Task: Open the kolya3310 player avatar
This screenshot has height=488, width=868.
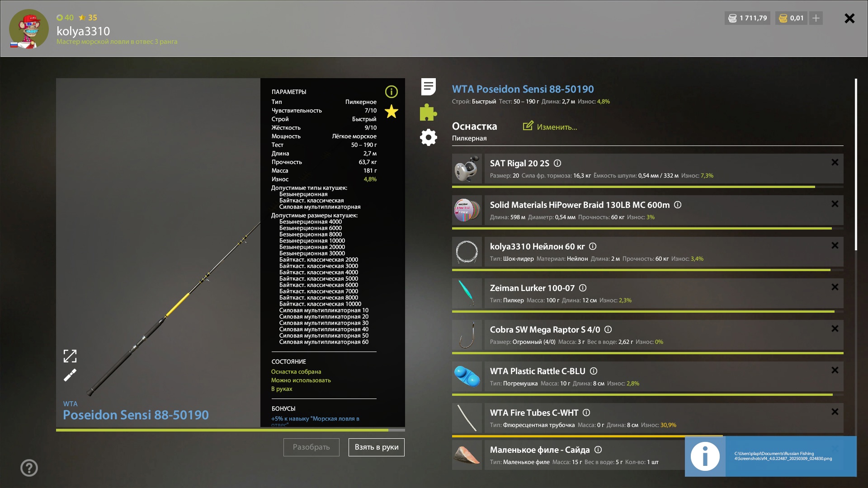Action: point(29,29)
